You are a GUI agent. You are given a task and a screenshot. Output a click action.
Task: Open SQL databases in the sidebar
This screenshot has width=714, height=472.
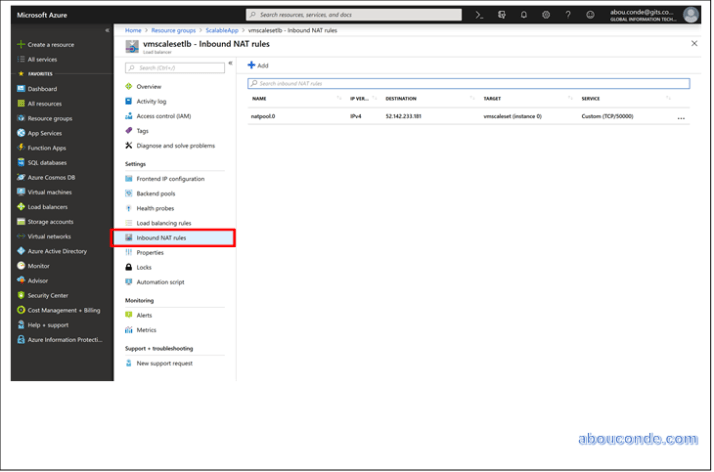tap(47, 162)
